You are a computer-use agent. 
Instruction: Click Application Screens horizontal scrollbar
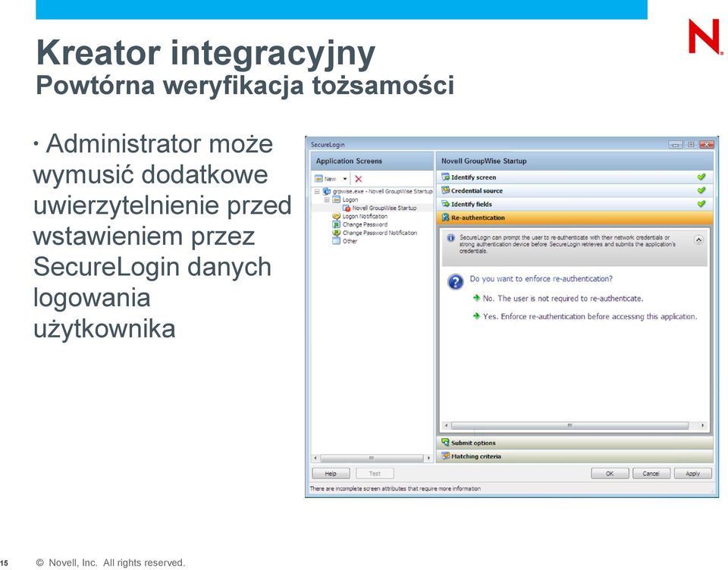pyautogui.click(x=372, y=458)
